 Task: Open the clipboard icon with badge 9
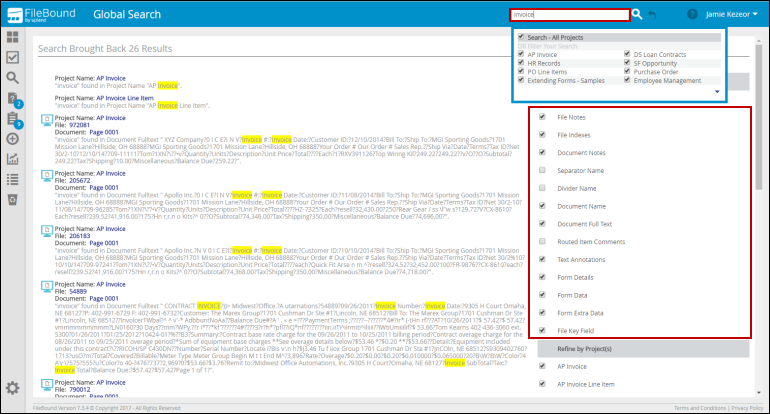tap(14, 119)
